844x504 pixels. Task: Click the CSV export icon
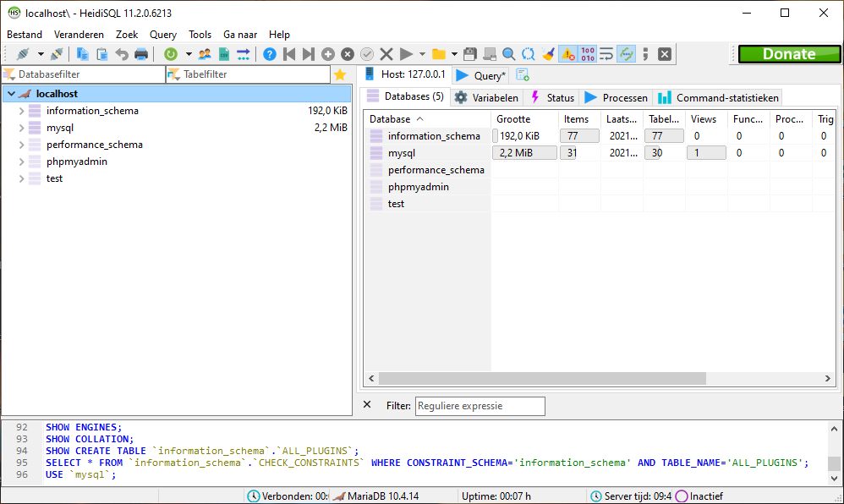(x=224, y=54)
